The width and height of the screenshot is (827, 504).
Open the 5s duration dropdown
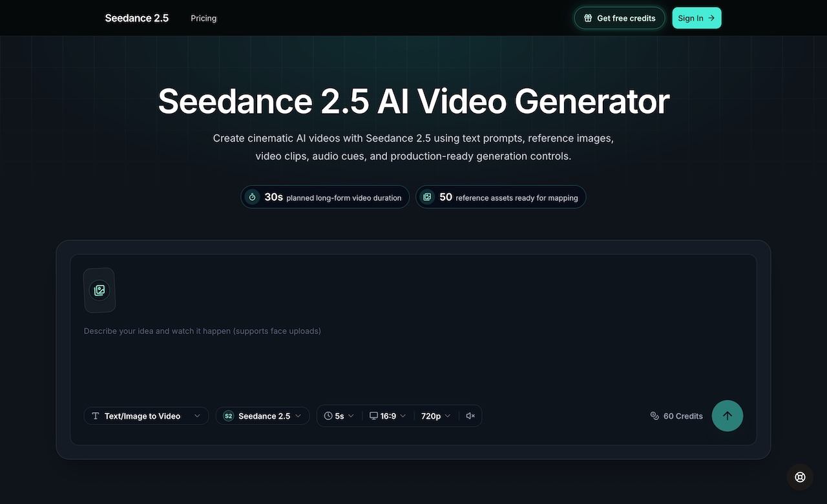339,416
